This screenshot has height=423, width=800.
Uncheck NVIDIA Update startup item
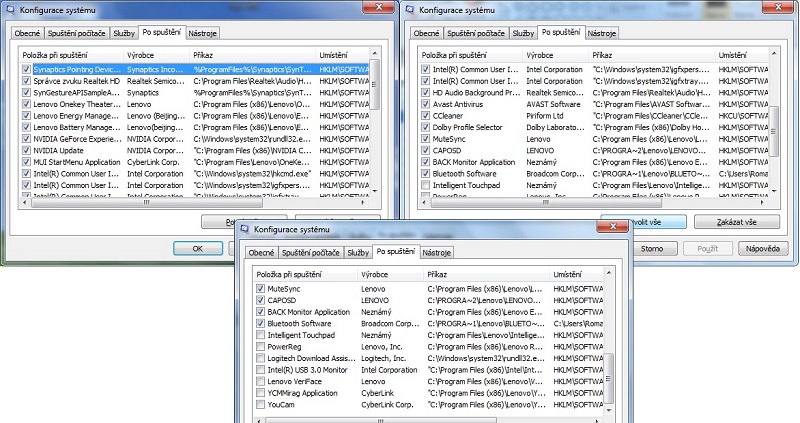[x=26, y=150]
